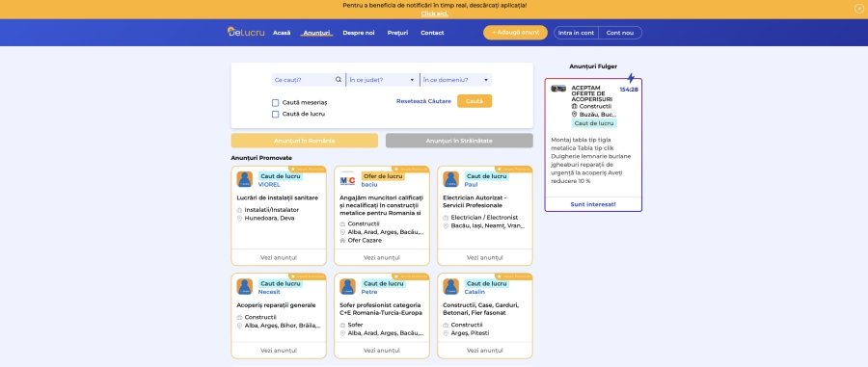Open VIOREL's profile avatar
Viewport: 868px width, 367px height.
[245, 179]
